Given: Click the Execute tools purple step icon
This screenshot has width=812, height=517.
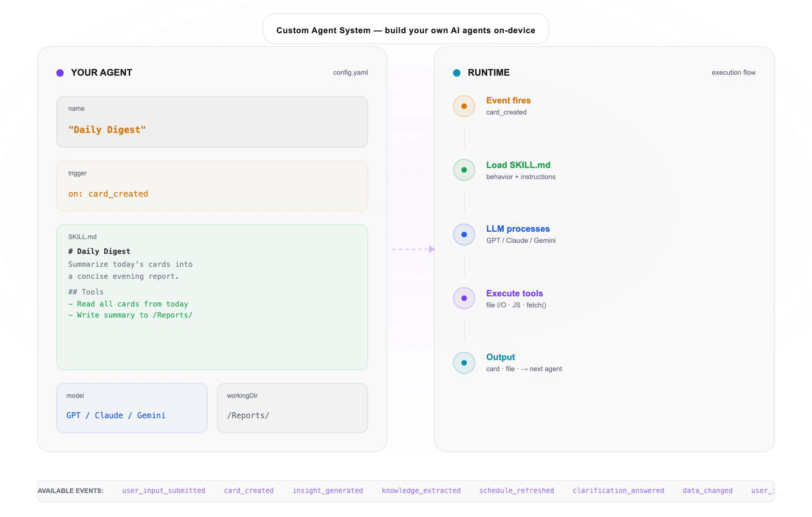Looking at the screenshot, I should pyautogui.click(x=464, y=298).
